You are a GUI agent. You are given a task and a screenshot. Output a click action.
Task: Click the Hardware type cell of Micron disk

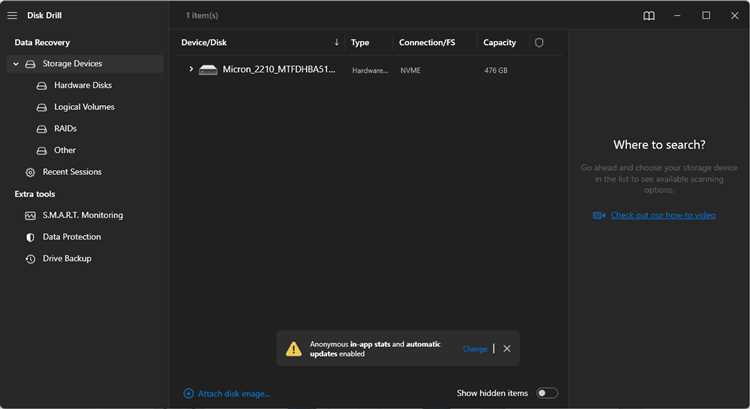370,70
